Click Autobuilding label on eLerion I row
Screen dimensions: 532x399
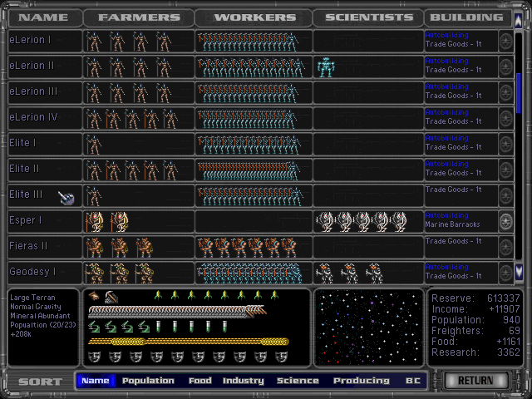coord(447,35)
